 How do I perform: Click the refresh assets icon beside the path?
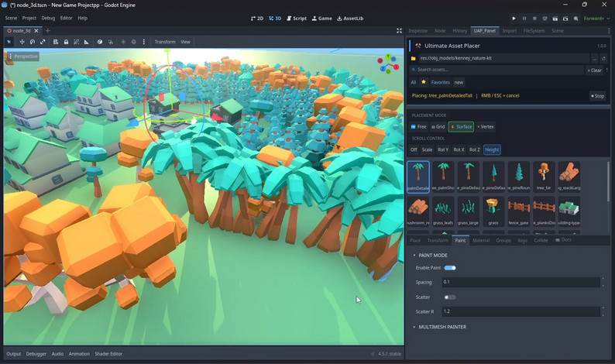(603, 58)
